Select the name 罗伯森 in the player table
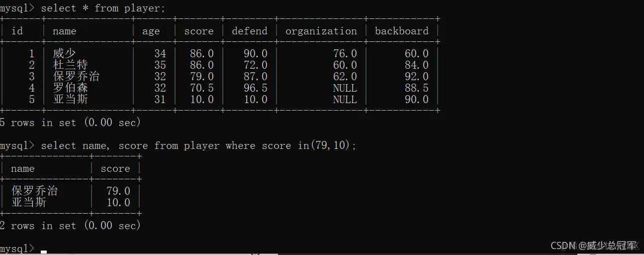 (x=71, y=88)
